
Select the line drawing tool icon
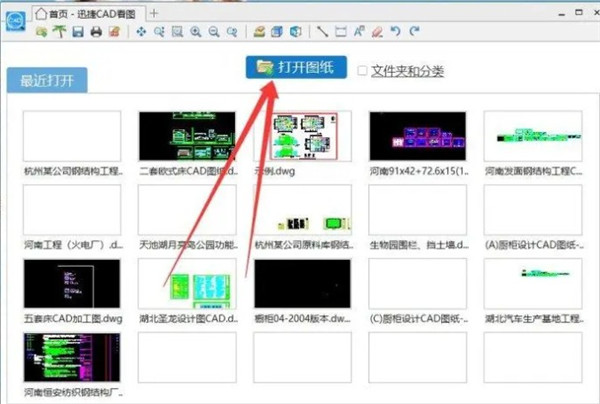click(323, 32)
